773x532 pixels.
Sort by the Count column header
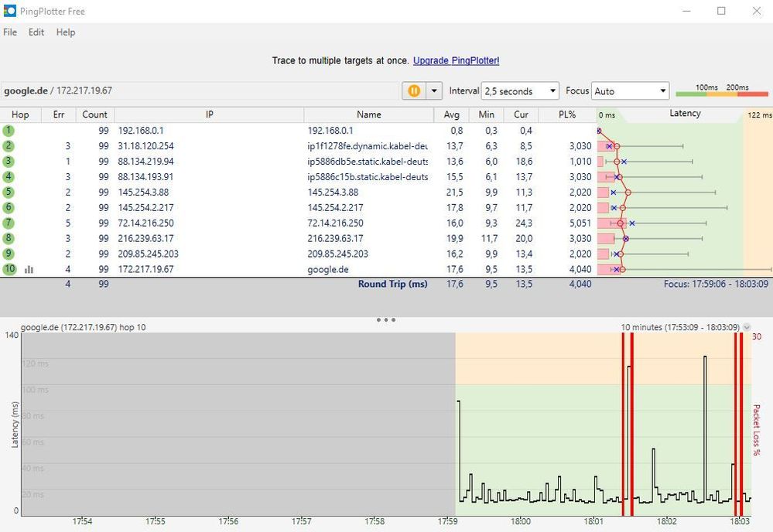[x=94, y=114]
